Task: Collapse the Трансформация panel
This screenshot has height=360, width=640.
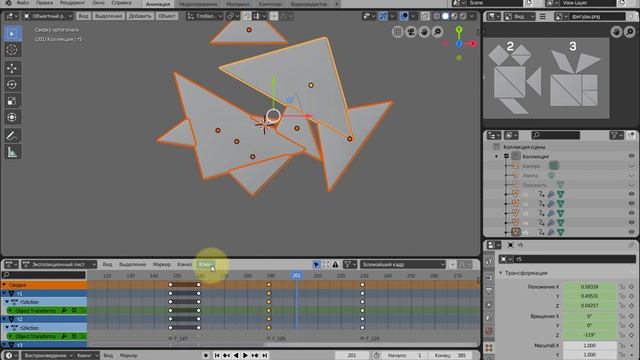Action: point(501,273)
